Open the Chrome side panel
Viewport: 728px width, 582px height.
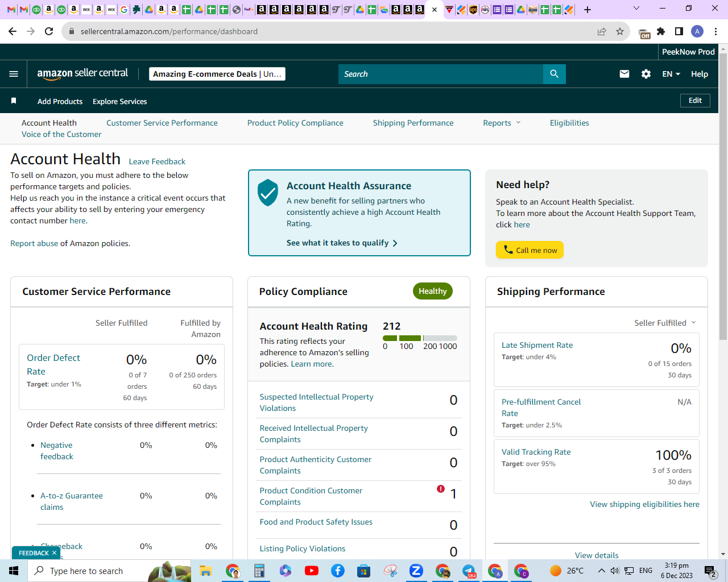click(679, 31)
